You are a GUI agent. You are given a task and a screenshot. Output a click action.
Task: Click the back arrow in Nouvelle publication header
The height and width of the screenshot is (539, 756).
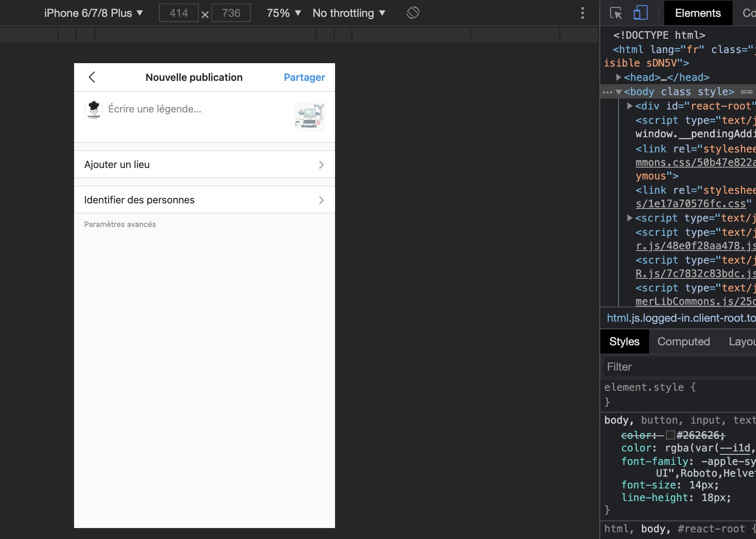click(92, 77)
